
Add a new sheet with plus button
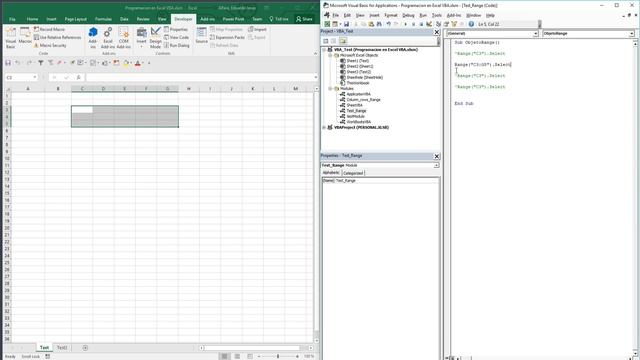pos(85,348)
